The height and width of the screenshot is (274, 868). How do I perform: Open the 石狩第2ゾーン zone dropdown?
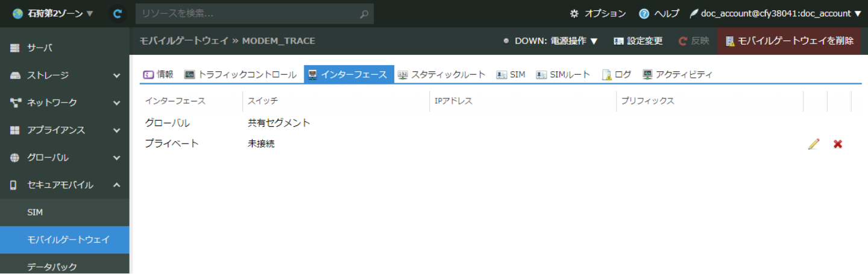[x=53, y=13]
